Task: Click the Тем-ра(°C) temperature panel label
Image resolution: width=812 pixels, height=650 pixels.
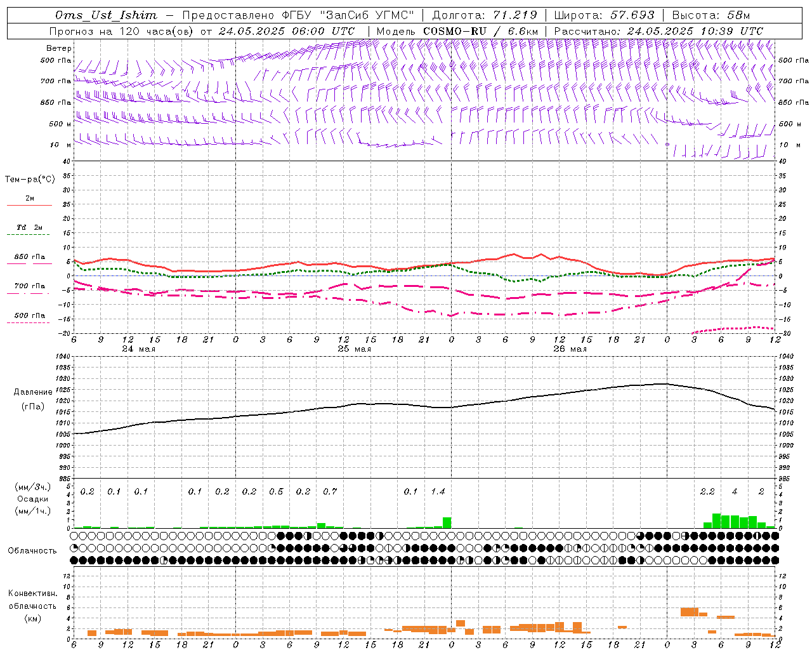Action: (x=30, y=180)
